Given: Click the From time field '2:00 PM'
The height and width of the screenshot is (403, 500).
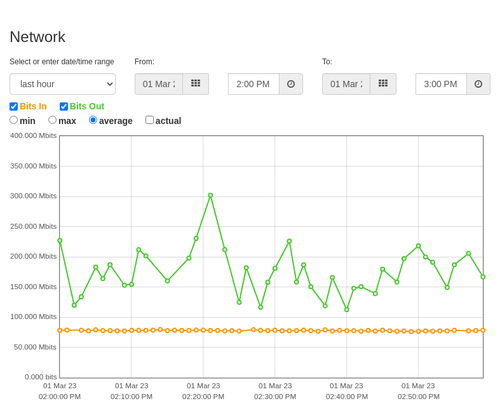Looking at the screenshot, I should coord(254,84).
